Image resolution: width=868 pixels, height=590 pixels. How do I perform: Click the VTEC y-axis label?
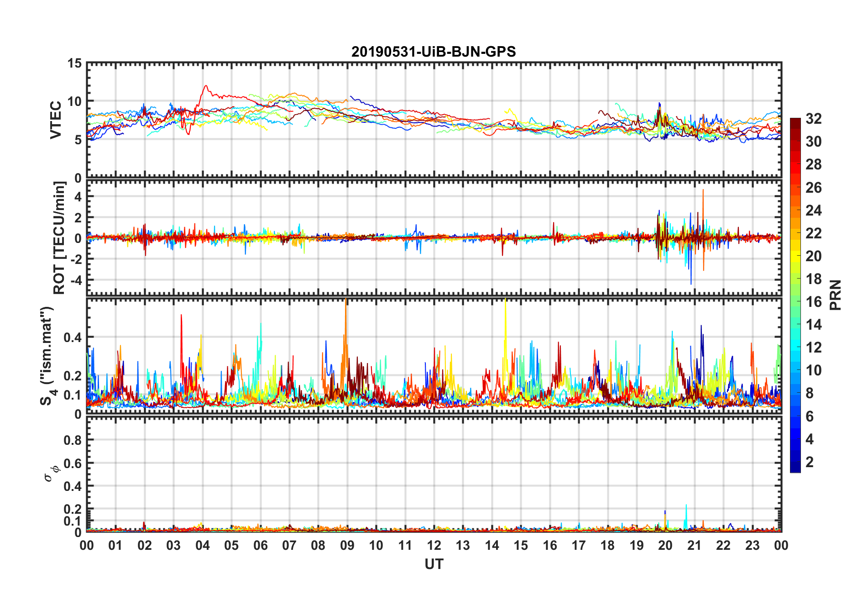(x=56, y=120)
